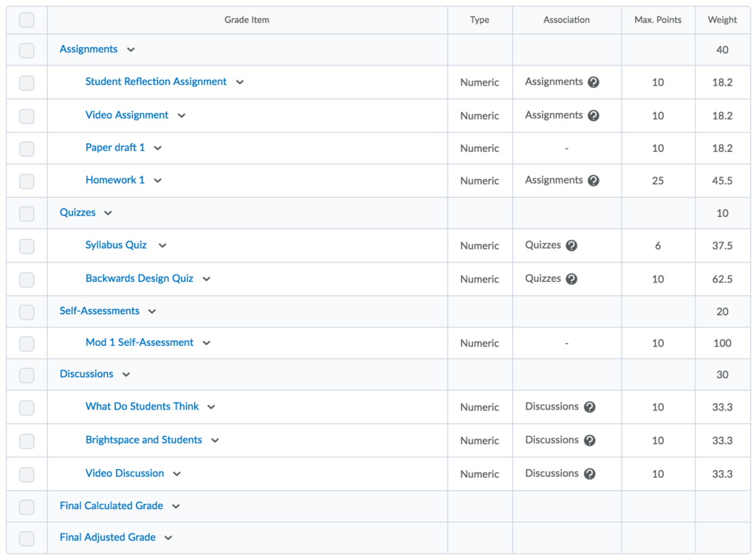
Task: Click help icon in What Do Students Think row
Action: click(589, 407)
